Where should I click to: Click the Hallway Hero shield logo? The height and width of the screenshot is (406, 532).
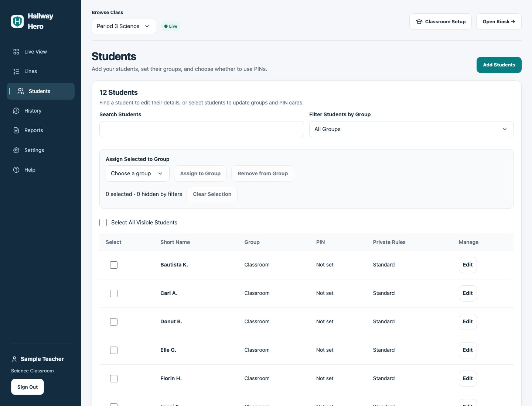(x=17, y=21)
